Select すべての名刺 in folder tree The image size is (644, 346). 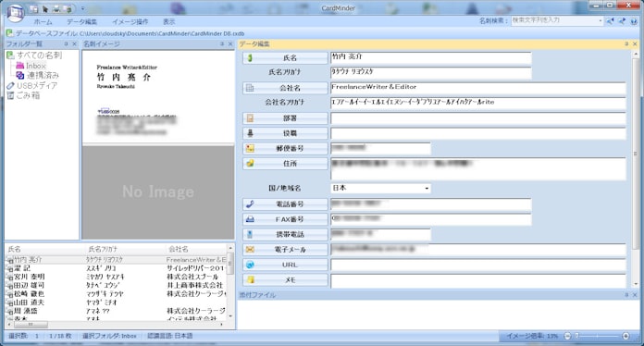point(39,56)
